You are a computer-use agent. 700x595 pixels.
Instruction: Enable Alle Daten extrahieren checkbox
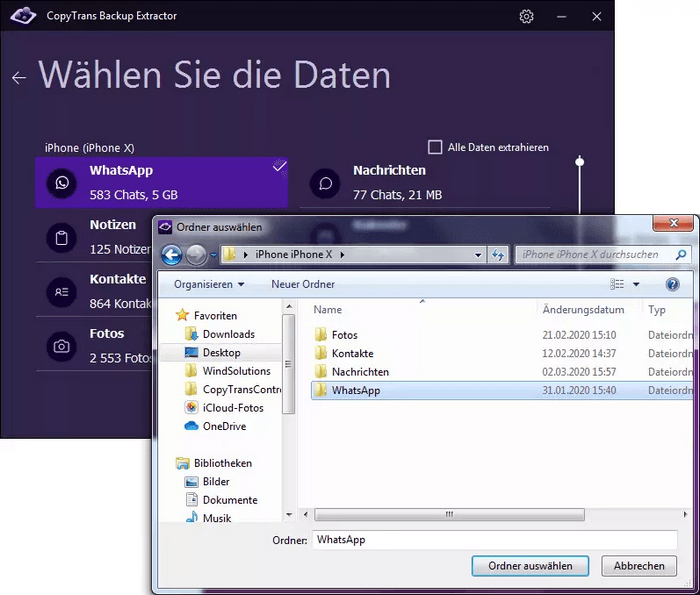pyautogui.click(x=435, y=147)
